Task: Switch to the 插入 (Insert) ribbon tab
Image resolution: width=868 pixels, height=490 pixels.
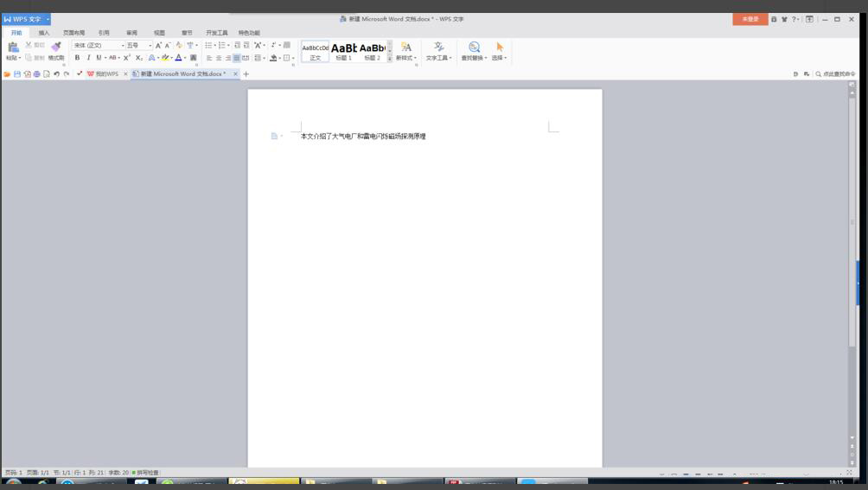Action: point(44,33)
